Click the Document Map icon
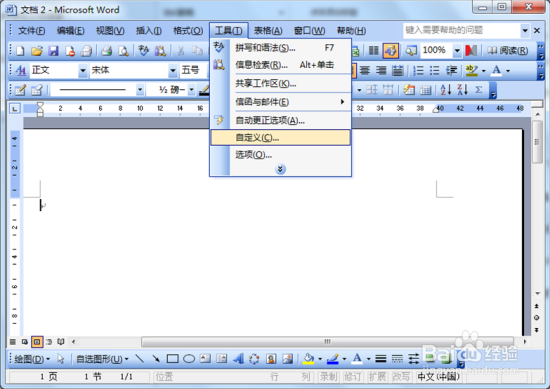The height and width of the screenshot is (389, 550). click(x=410, y=51)
